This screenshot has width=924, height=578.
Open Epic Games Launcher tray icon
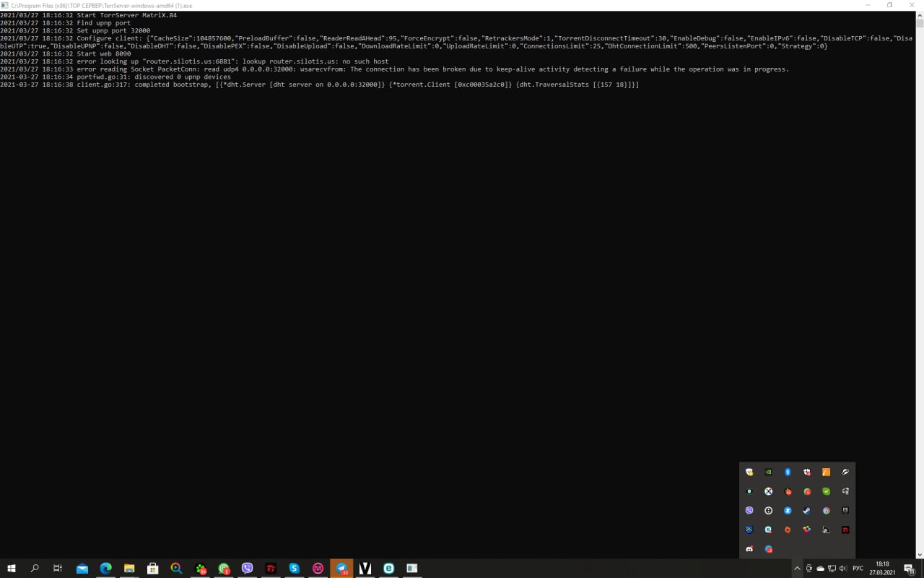click(845, 510)
